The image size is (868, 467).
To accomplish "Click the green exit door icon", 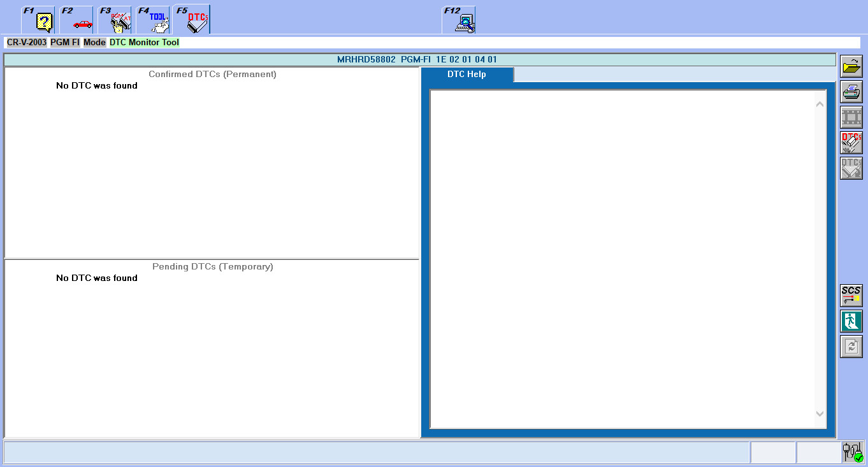I will (x=851, y=321).
